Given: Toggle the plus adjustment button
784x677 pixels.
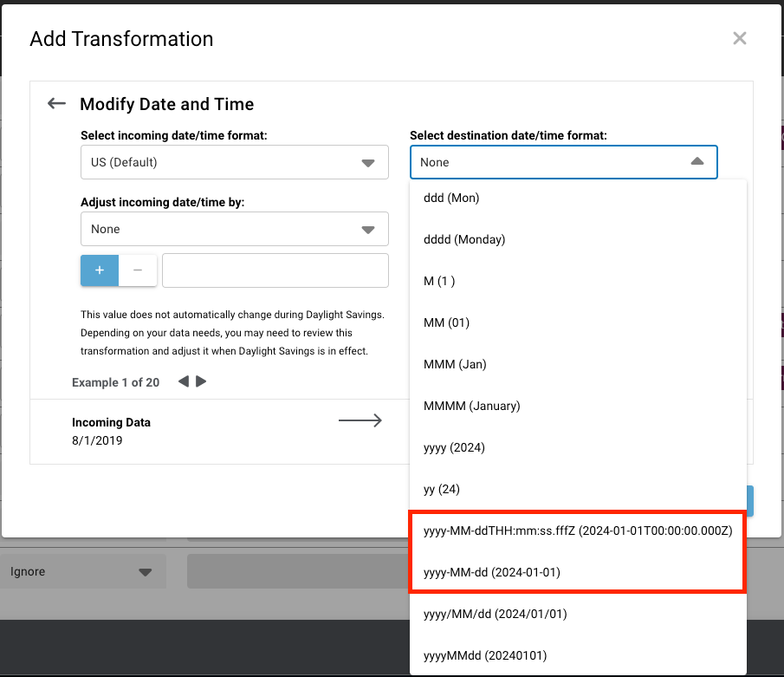Looking at the screenshot, I should point(100,270).
